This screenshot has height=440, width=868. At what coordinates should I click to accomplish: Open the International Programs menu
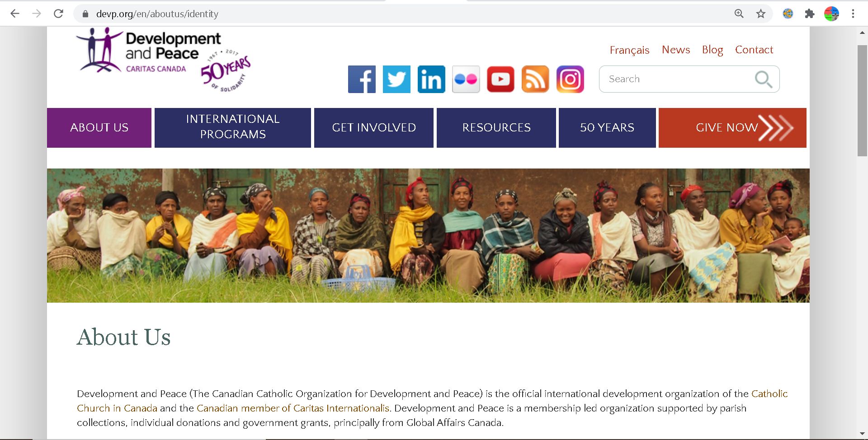pyautogui.click(x=233, y=127)
